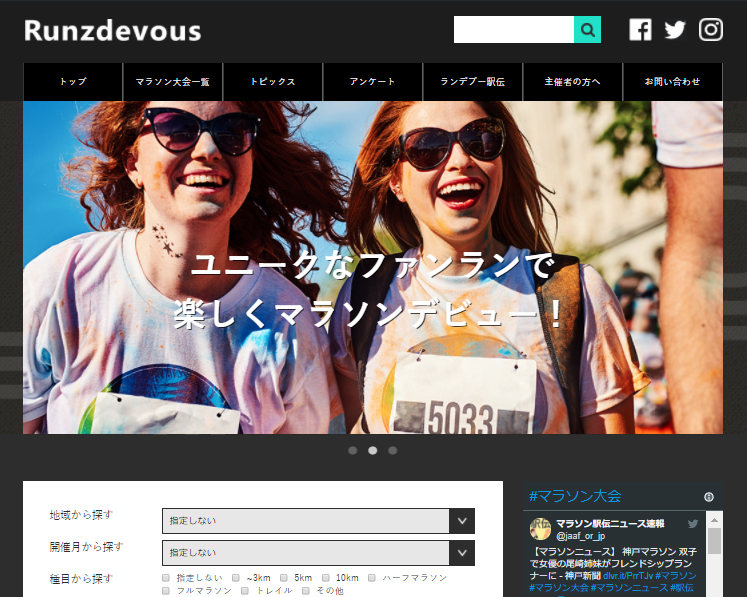Select the first carousel slide dot
The width and height of the screenshot is (747, 597).
click(x=353, y=450)
